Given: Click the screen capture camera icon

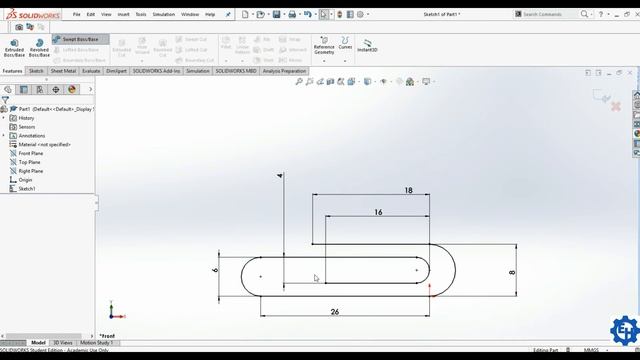Looking at the screenshot, I should click(19, 27).
